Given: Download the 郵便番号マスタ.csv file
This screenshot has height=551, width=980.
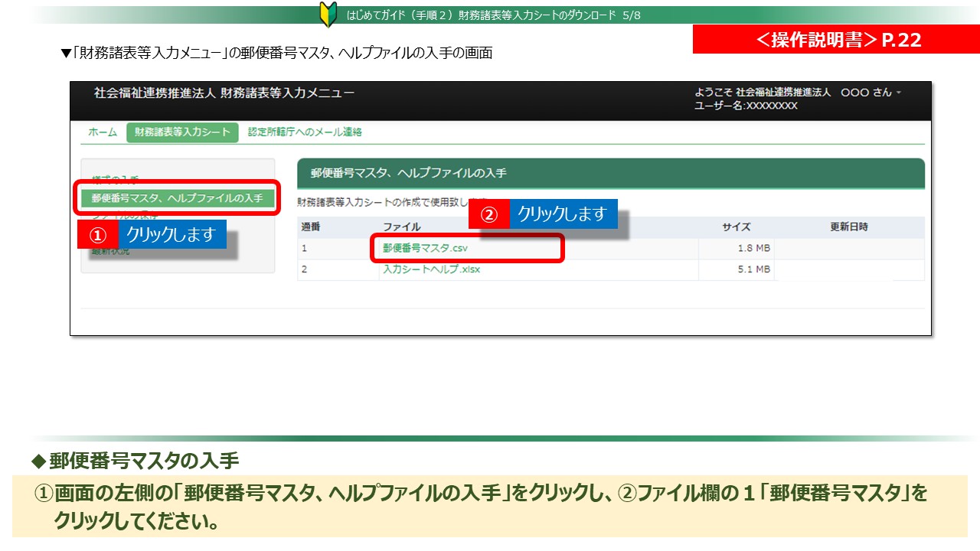Looking at the screenshot, I should pos(425,249).
